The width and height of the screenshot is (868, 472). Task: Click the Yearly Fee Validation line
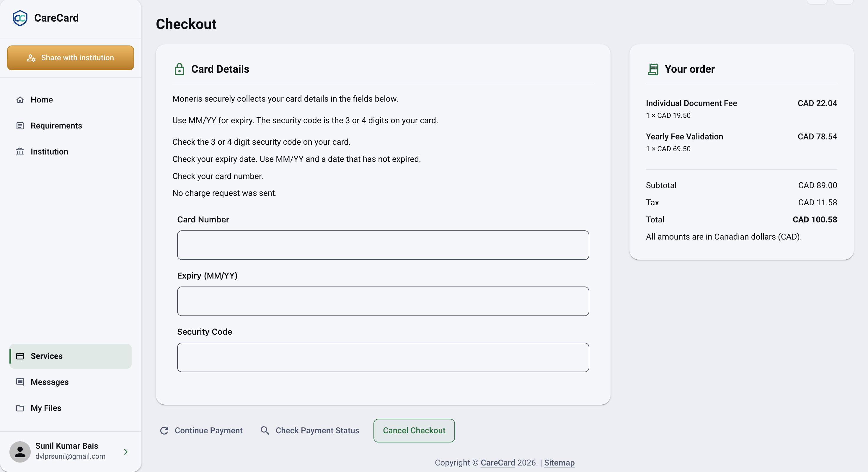[x=741, y=142]
